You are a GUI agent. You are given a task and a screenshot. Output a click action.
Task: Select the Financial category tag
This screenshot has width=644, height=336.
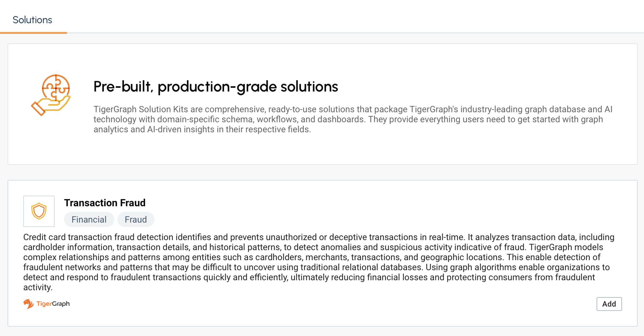coord(89,219)
